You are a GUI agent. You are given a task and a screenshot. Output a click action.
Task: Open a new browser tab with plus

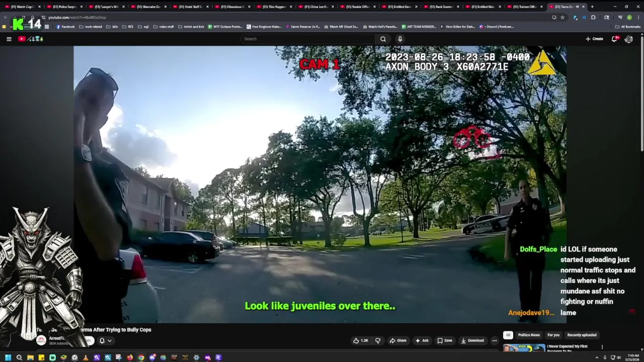[592, 7]
